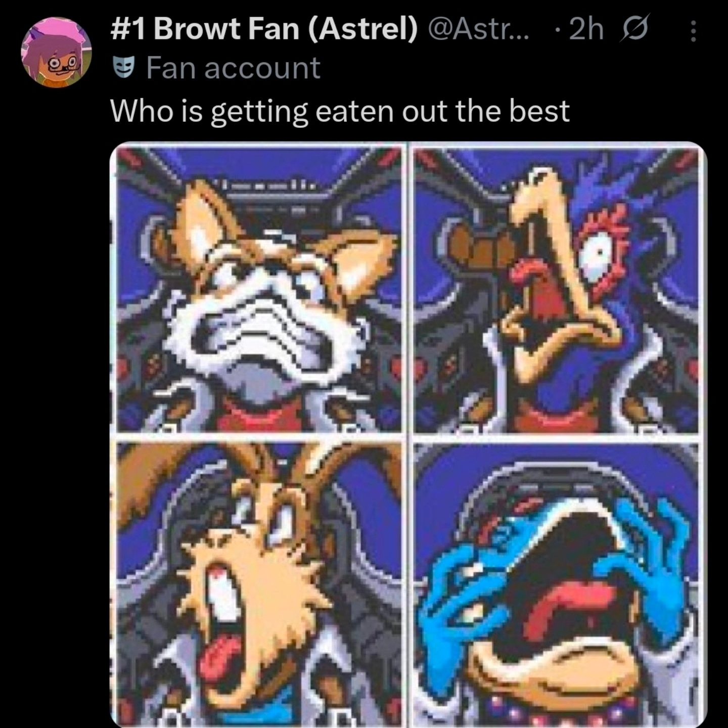Open the tweet's three-dot More menu
This screenshot has height=728, width=728.
(x=693, y=31)
